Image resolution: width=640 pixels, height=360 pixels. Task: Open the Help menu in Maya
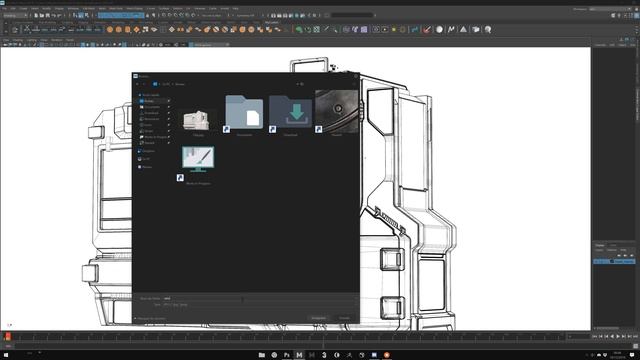pos(236,8)
